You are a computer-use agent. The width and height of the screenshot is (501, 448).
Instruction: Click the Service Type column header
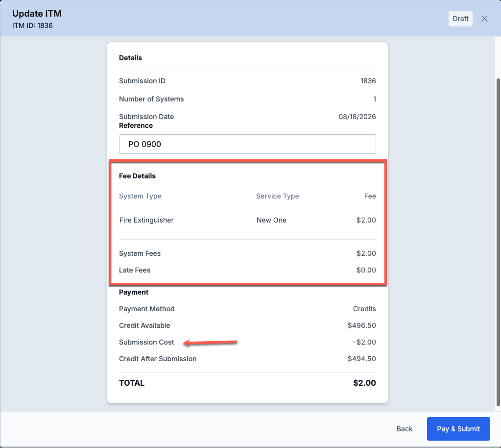pos(277,196)
